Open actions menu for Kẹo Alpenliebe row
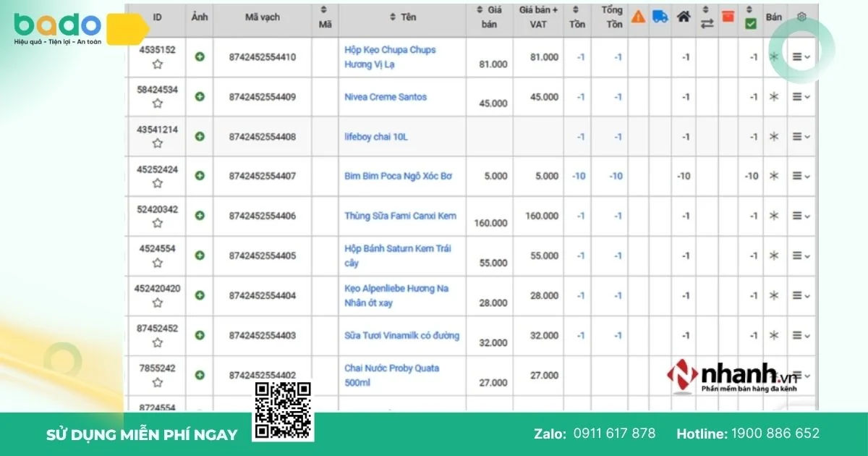Image resolution: width=868 pixels, height=456 pixels. coord(801,295)
